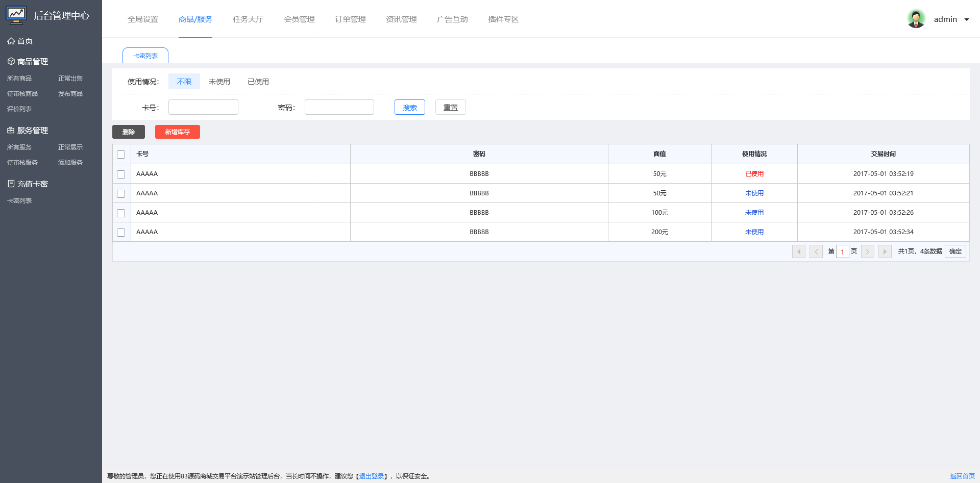Click the 新增库存 button
This screenshot has height=483, width=980.
(x=178, y=132)
